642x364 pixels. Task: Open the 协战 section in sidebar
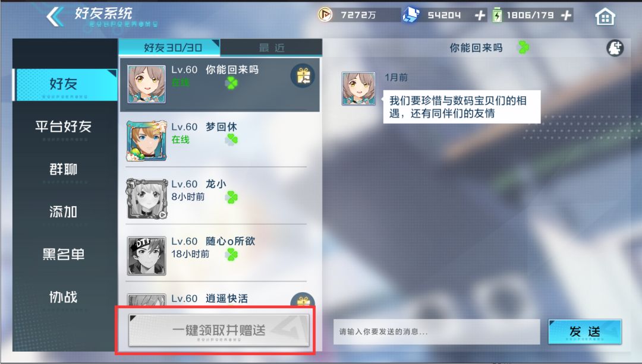tap(64, 297)
